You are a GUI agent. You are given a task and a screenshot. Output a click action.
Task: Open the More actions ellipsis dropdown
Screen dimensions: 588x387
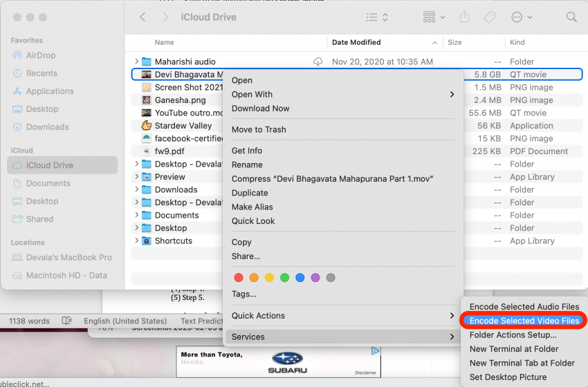click(522, 17)
